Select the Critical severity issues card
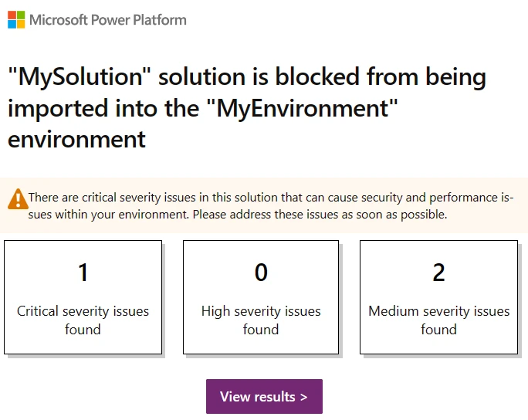Image resolution: width=528 pixels, height=420 pixels. pyautogui.click(x=83, y=297)
